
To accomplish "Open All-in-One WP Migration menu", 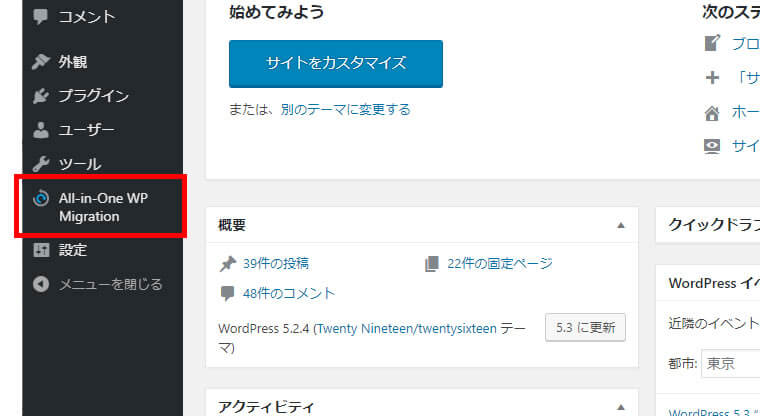I will click(x=103, y=207).
